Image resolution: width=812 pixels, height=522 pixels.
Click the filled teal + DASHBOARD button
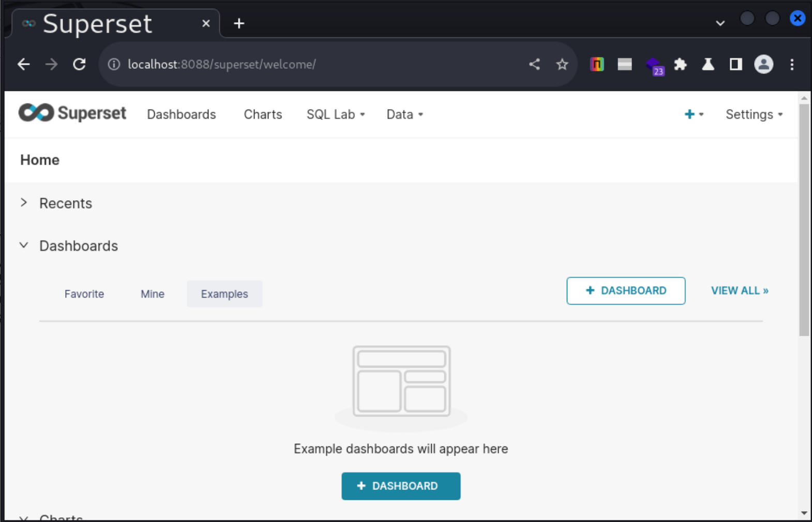tap(401, 486)
